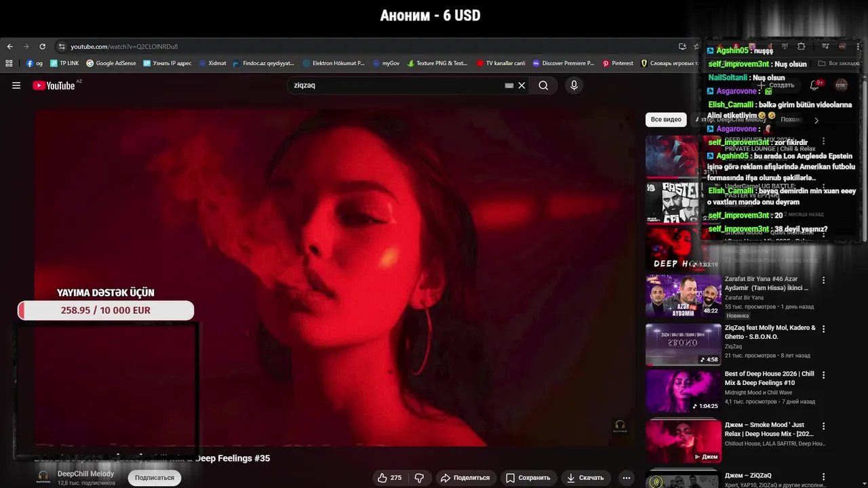
Task: Open the Chrome media controls icon
Action: [x=825, y=47]
